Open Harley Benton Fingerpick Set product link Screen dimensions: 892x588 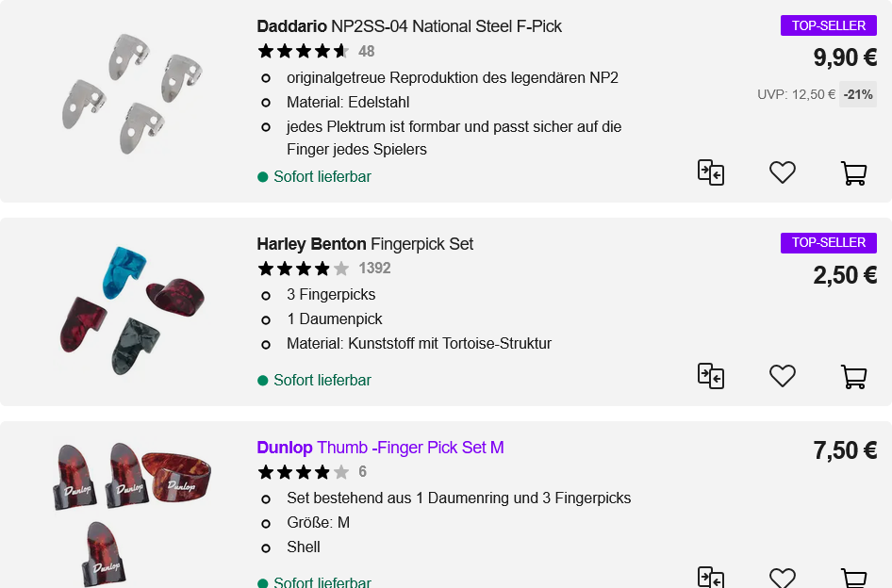[365, 244]
